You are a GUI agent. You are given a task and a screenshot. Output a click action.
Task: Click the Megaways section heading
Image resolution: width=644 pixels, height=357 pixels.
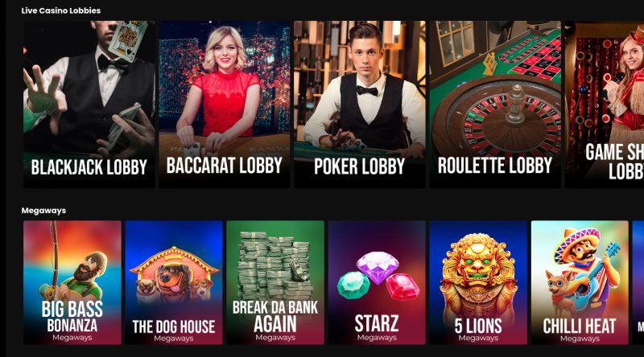point(43,211)
